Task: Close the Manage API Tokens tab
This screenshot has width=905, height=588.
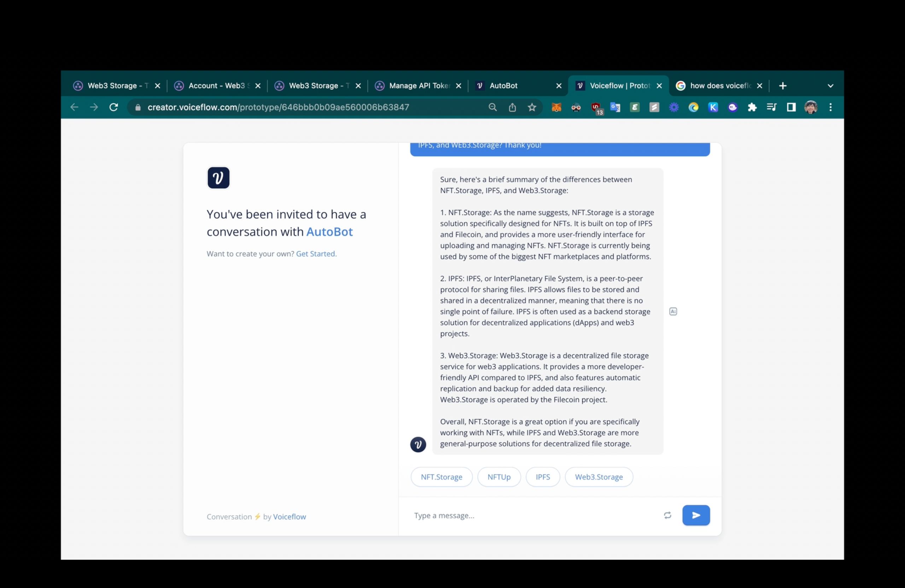Action: pos(458,86)
